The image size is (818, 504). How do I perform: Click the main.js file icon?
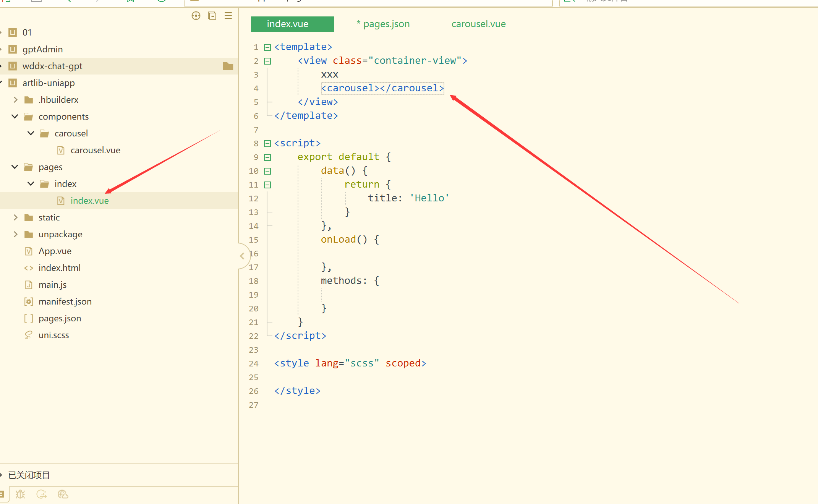tap(29, 285)
